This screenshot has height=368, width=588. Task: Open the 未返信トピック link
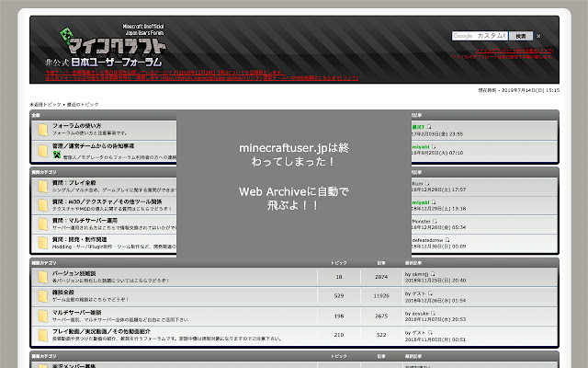coord(45,104)
